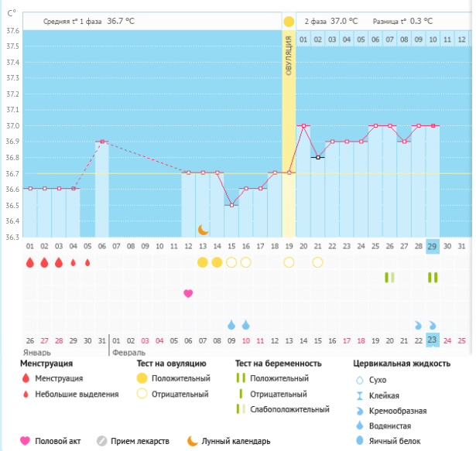
Task: Click the yellow ovulation circle at the top
Action: coord(289,22)
